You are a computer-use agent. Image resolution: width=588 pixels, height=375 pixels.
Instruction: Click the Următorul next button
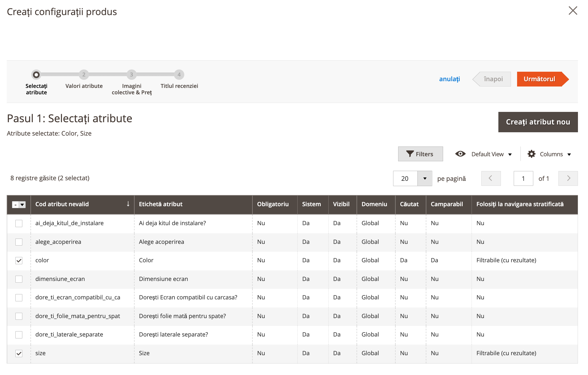(x=542, y=79)
